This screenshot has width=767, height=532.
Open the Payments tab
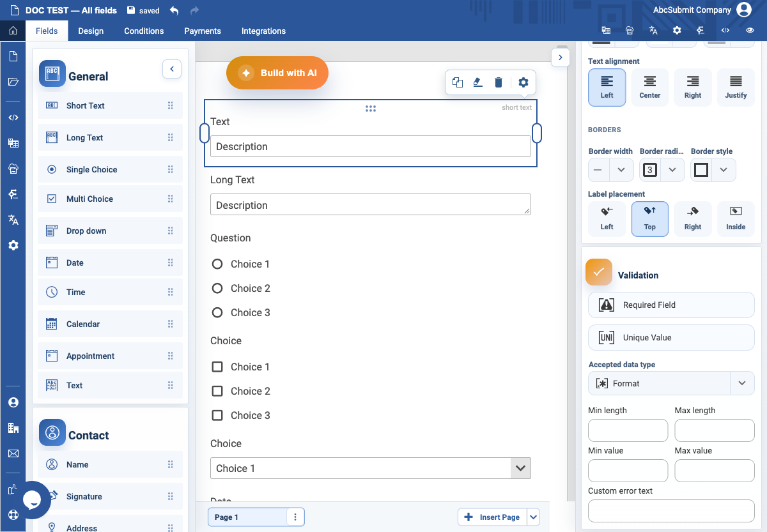coord(203,31)
